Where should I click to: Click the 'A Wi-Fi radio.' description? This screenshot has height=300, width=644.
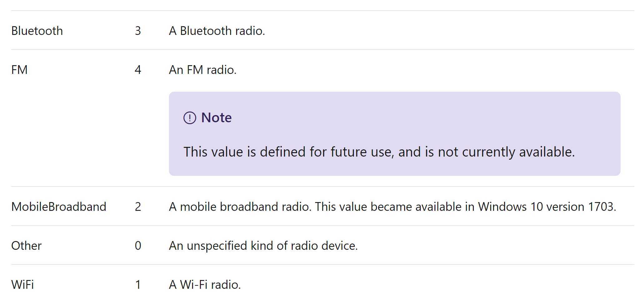[205, 285]
